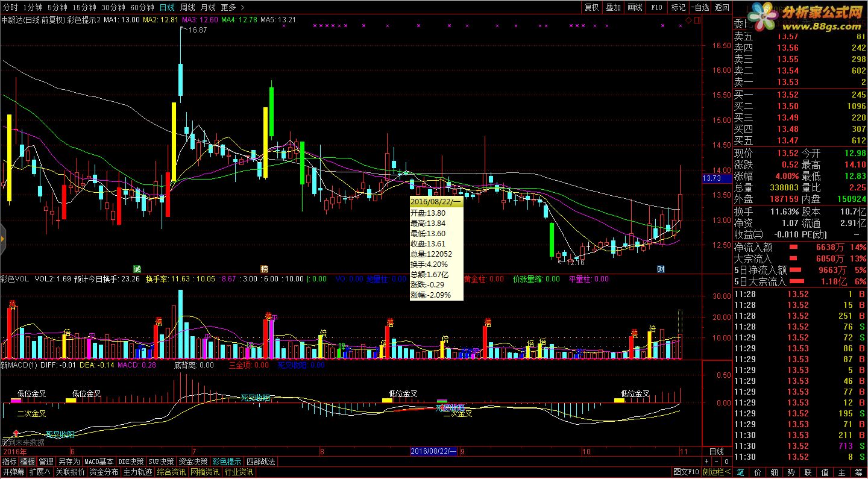
Task: Click the 减 marker below candlesticks
Action: click(x=137, y=269)
